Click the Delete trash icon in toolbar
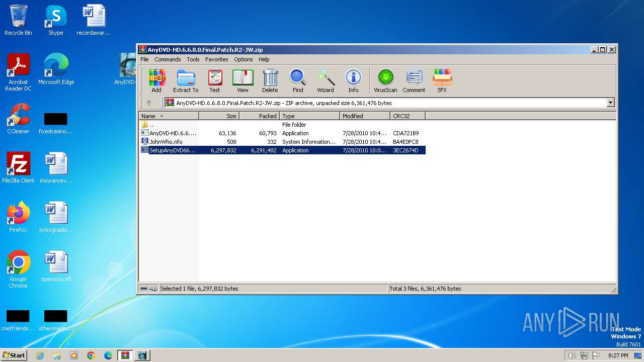The width and height of the screenshot is (644, 362). pyautogui.click(x=270, y=81)
